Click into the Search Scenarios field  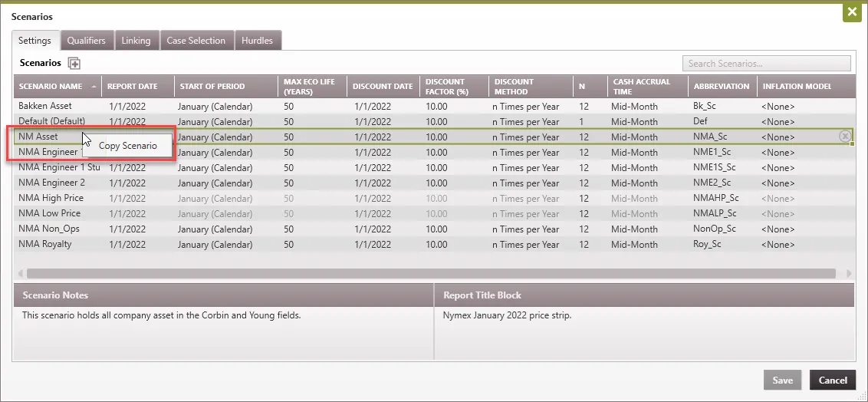766,64
